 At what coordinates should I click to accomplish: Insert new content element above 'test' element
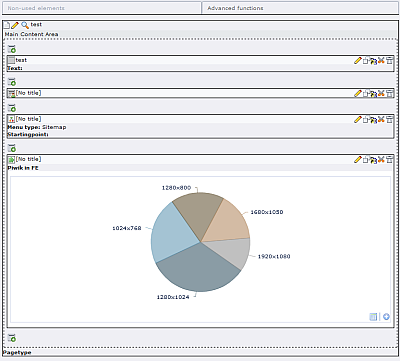click(12, 49)
